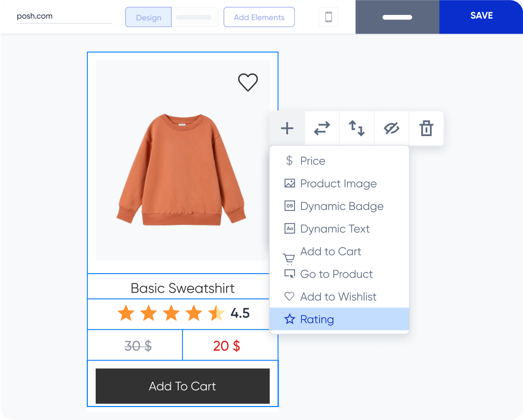
Task: Open the Design tab
Action: coord(149,18)
